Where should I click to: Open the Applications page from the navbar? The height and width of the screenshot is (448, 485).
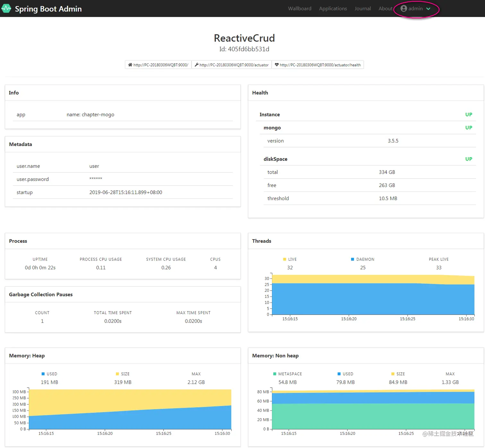click(333, 8)
